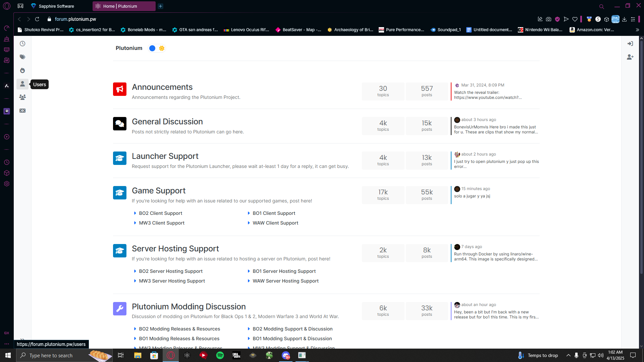
Task: Open the General Discussion category
Action: point(167,122)
